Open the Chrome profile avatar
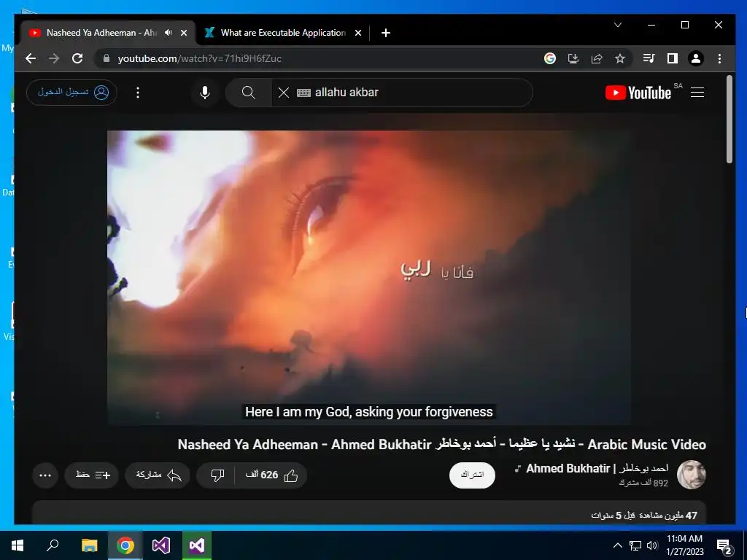The width and height of the screenshot is (747, 560). coord(695,58)
